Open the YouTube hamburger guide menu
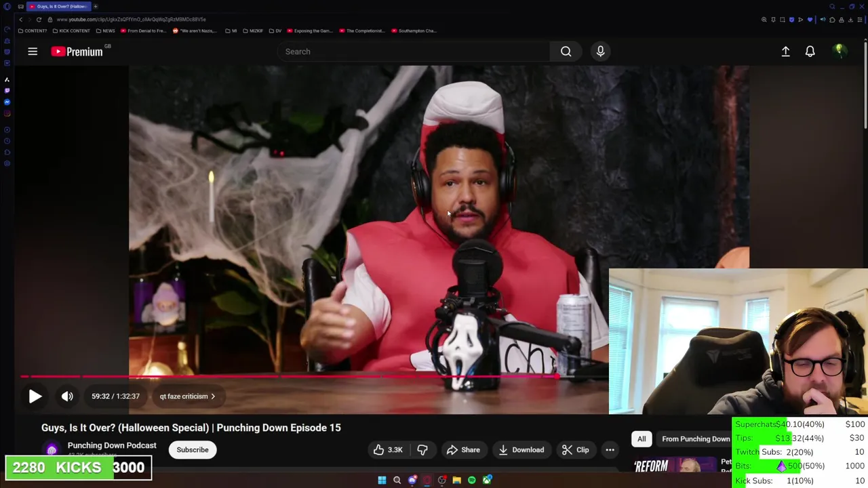This screenshot has width=868, height=488. coord(33,52)
